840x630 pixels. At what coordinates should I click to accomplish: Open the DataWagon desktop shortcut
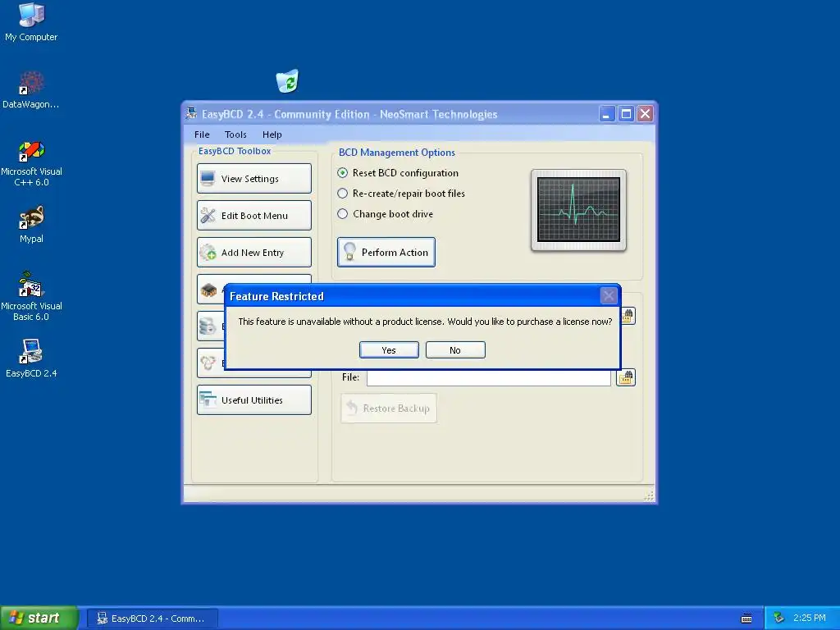(x=31, y=89)
